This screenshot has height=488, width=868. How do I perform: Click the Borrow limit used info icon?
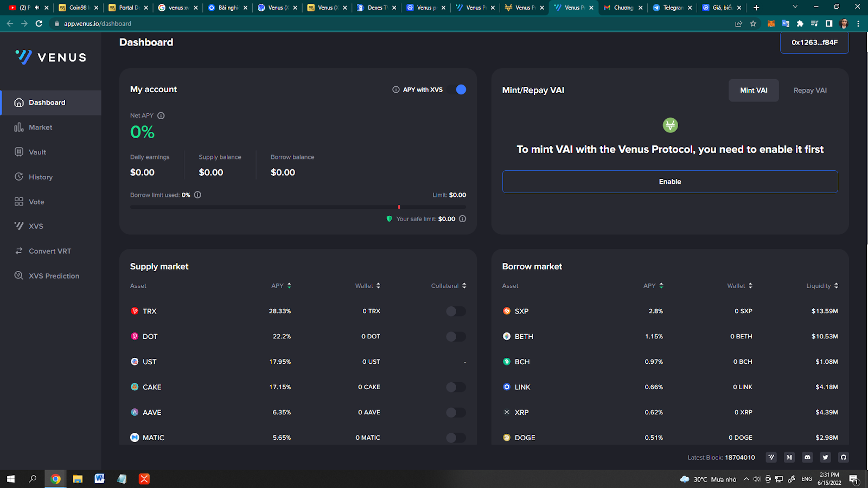pos(197,195)
